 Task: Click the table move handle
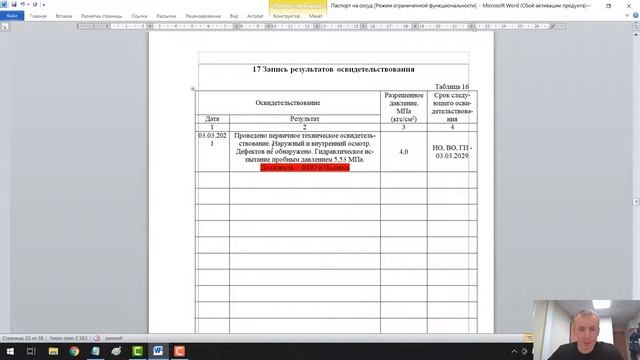(193, 89)
